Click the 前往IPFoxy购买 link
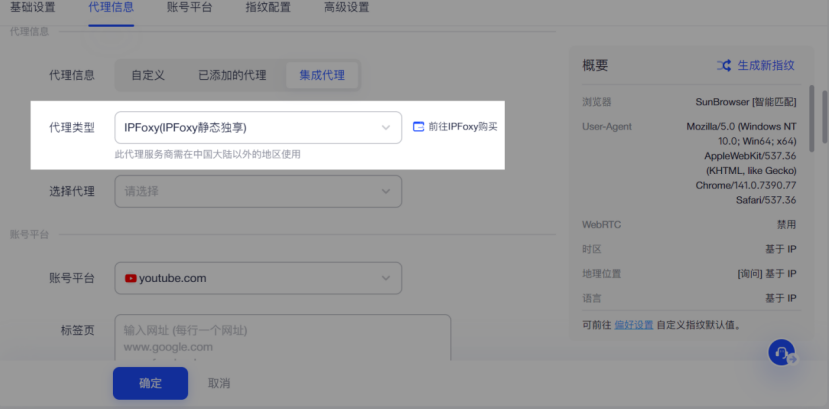This screenshot has height=409, width=829. 463,127
